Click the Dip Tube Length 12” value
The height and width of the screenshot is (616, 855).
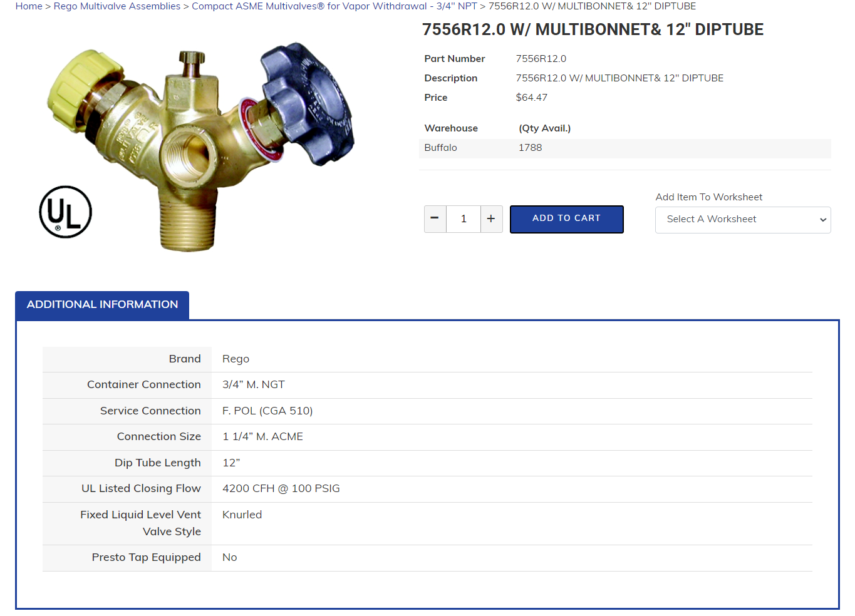click(x=231, y=463)
